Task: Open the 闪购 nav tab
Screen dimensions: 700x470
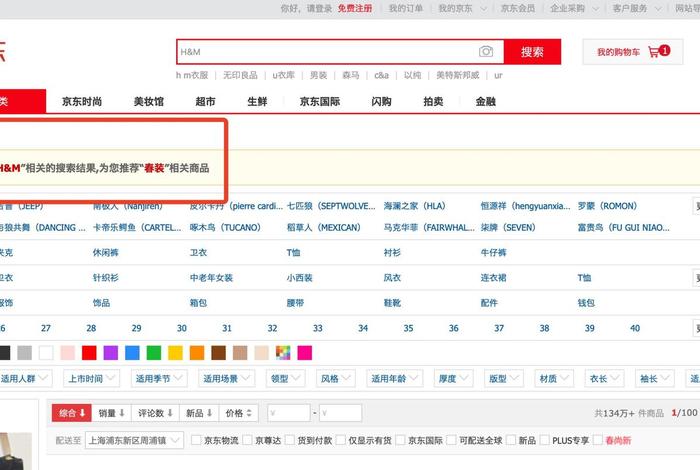Action: pyautogui.click(x=381, y=101)
